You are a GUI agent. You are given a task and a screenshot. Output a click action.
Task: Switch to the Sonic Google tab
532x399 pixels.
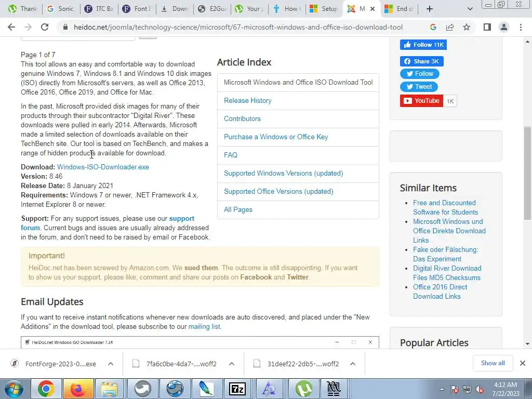pos(60,9)
